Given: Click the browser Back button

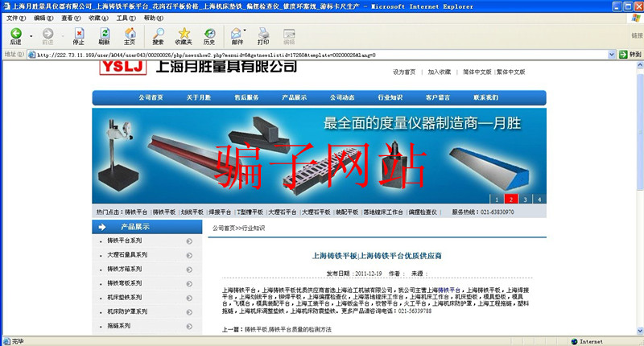Looking at the screenshot, I should pos(15,36).
